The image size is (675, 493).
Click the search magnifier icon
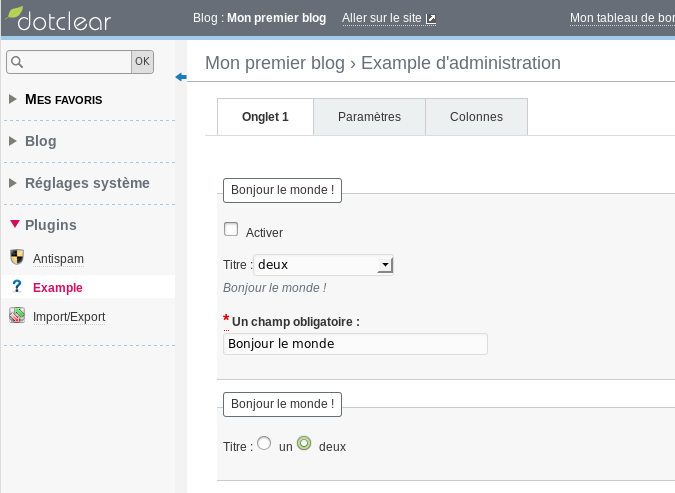(x=16, y=62)
